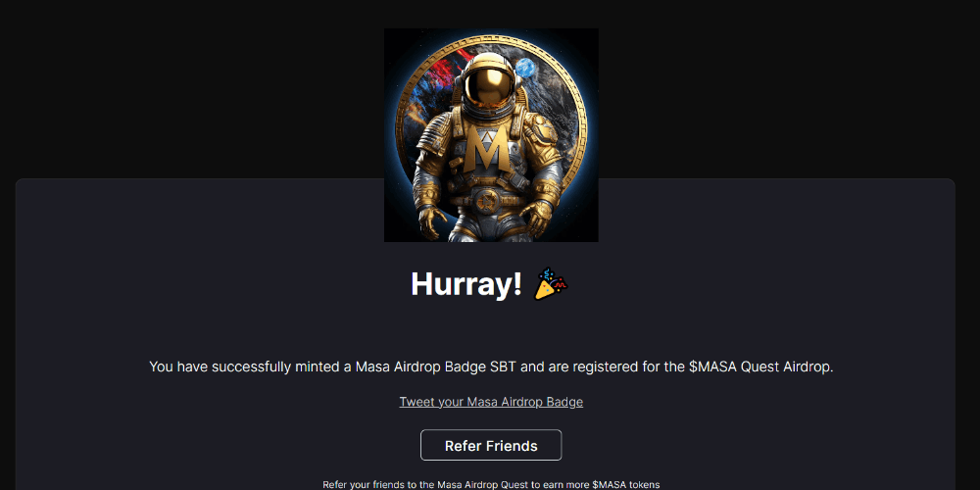Click the referral caption below Refer Friends
Image resolution: width=980 pixels, height=490 pixels.
(x=491, y=484)
